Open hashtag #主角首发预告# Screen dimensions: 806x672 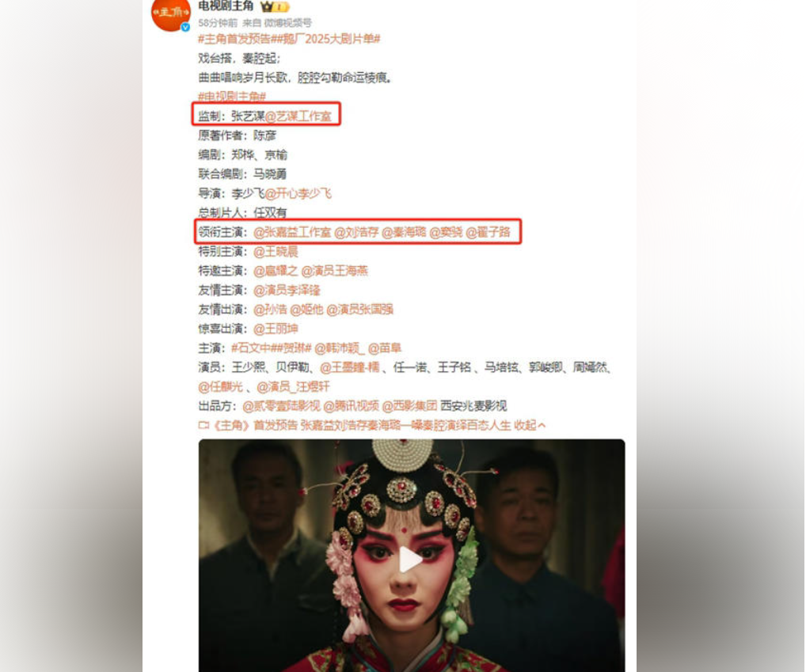point(234,39)
